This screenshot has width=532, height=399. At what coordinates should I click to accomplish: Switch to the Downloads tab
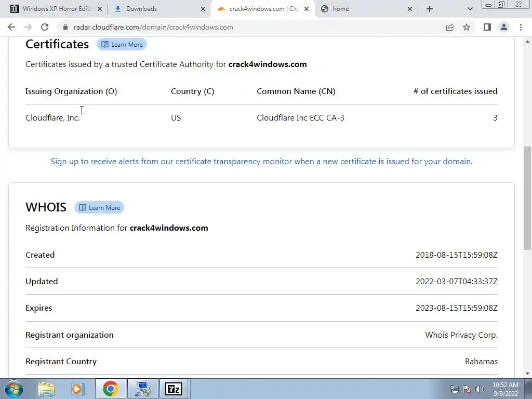(x=159, y=9)
